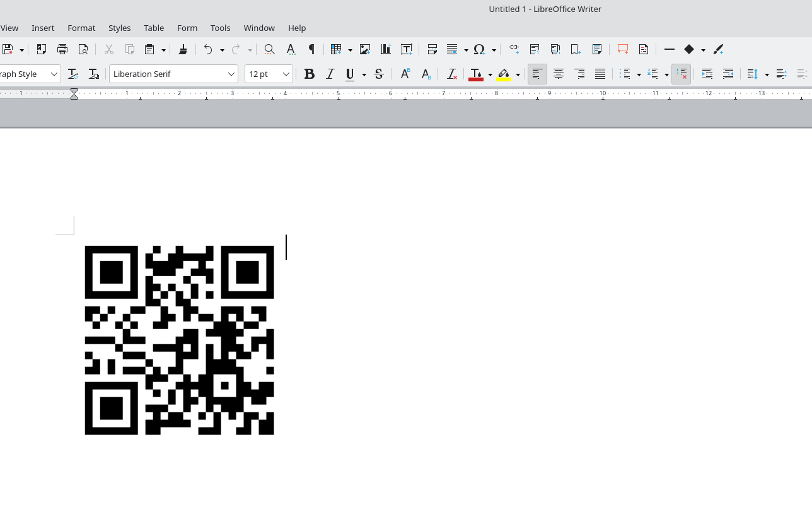812x524 pixels.
Task: Click the Cut scissors icon
Action: [x=108, y=49]
